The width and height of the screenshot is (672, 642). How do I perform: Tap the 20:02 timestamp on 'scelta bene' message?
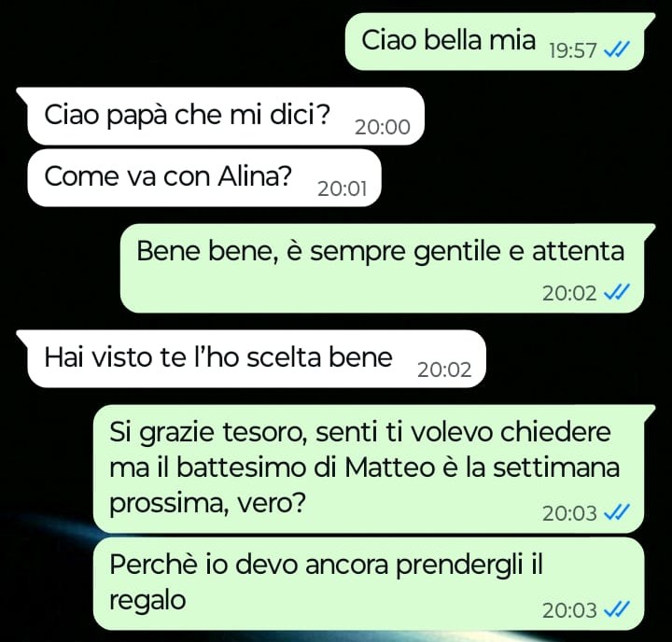point(444,370)
